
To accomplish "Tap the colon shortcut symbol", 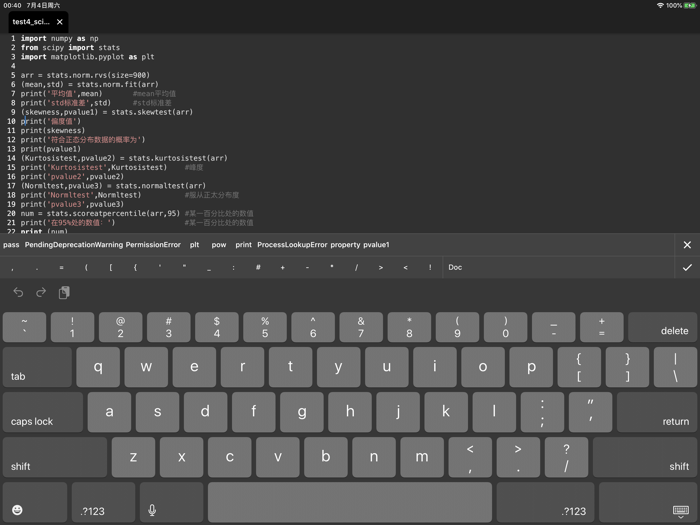I will (x=233, y=267).
